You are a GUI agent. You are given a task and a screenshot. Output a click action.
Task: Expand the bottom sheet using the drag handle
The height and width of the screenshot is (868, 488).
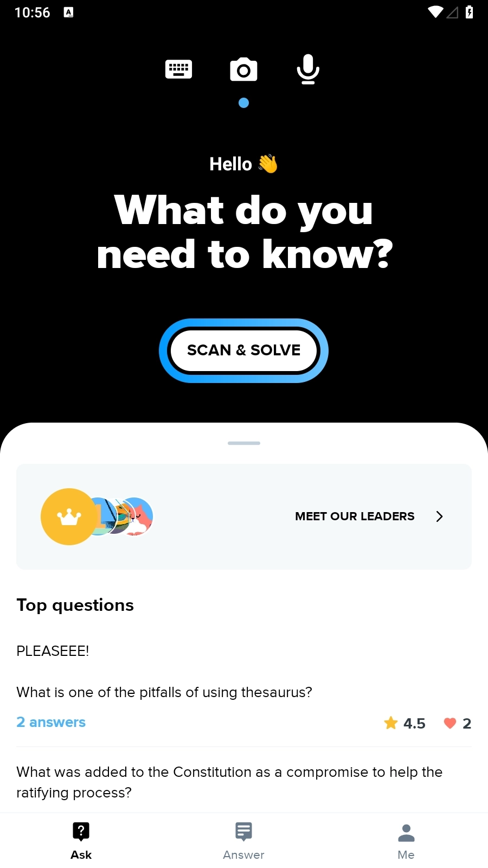pyautogui.click(x=244, y=443)
